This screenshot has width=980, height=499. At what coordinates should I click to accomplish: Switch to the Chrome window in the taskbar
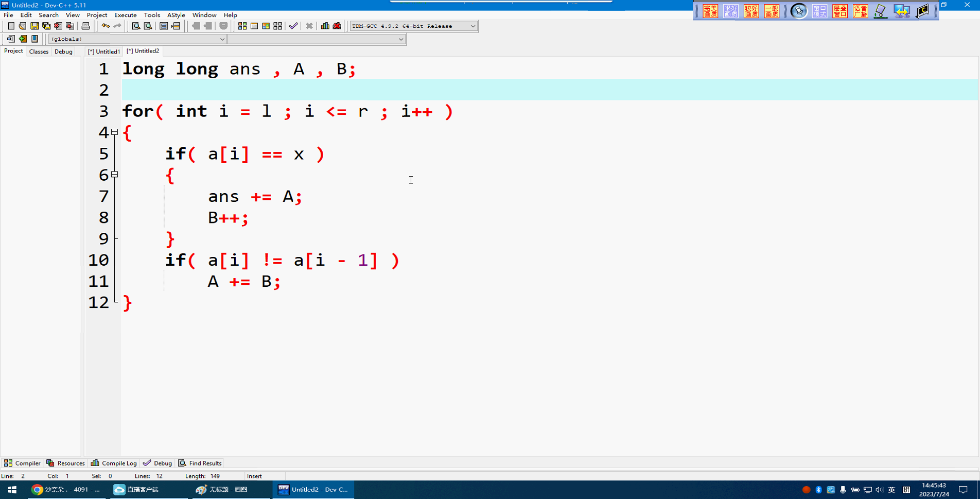tap(66, 490)
